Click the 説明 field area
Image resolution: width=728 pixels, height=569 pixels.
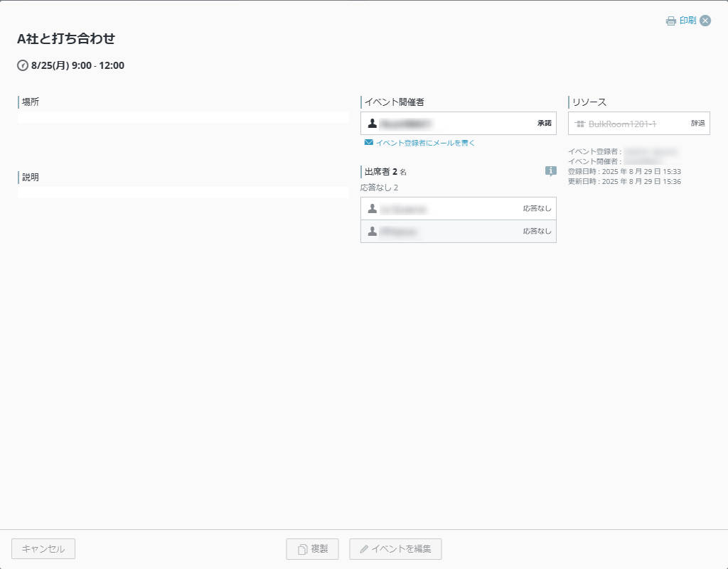click(x=183, y=193)
